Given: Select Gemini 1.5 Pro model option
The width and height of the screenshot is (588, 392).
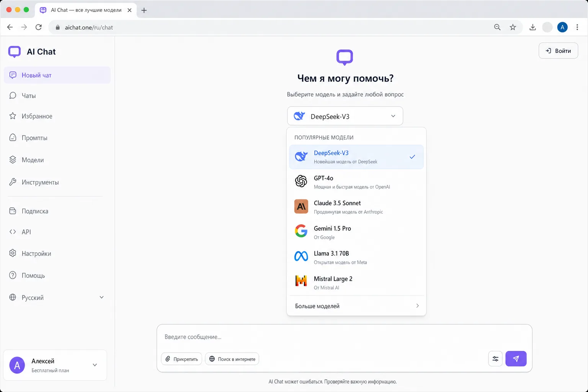Looking at the screenshot, I should click(x=356, y=232).
